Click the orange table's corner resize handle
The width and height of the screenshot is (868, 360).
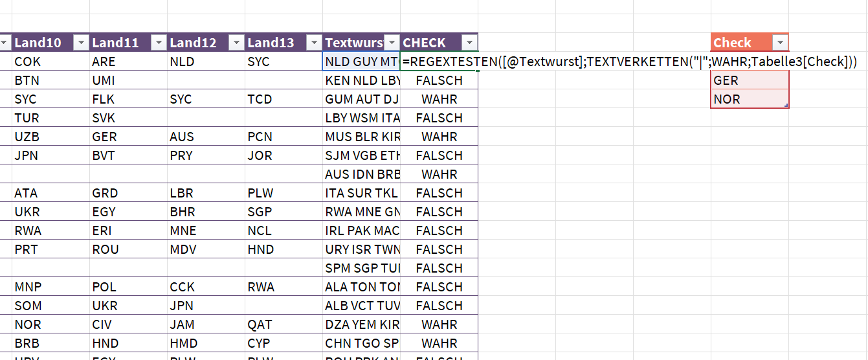pyautogui.click(x=786, y=106)
